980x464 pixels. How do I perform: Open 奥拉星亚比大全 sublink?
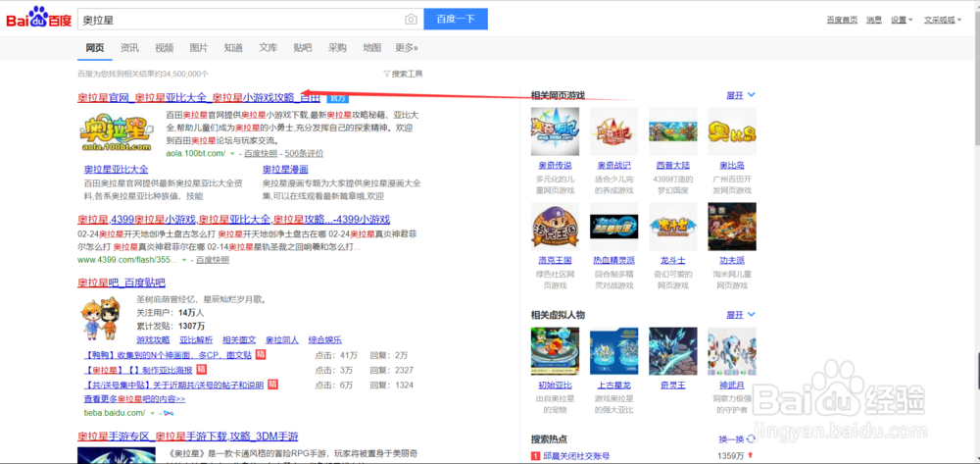point(117,170)
